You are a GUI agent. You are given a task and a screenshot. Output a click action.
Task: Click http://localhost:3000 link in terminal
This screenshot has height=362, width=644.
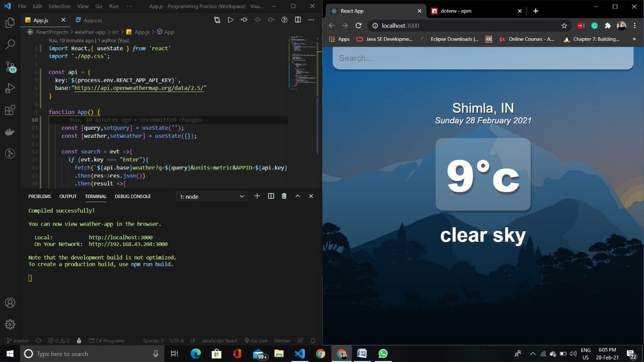(x=121, y=237)
